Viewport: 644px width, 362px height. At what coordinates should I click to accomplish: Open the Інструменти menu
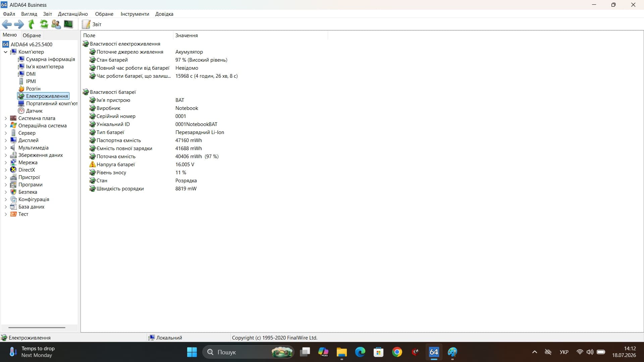click(135, 14)
